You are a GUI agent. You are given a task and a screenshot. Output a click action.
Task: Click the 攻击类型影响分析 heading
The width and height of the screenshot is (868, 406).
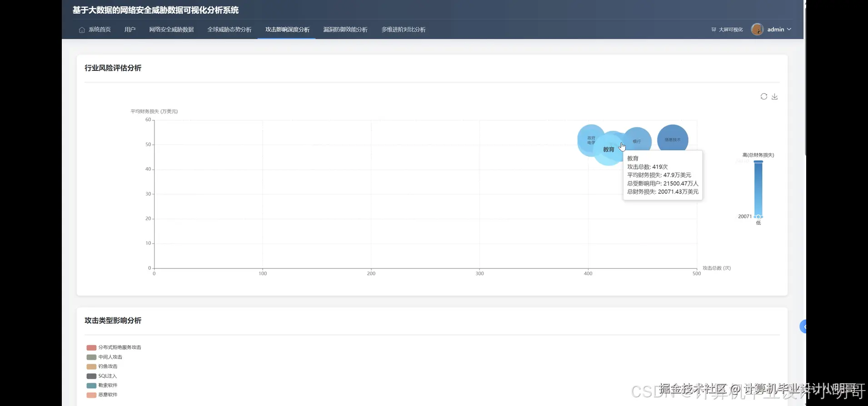(x=113, y=321)
